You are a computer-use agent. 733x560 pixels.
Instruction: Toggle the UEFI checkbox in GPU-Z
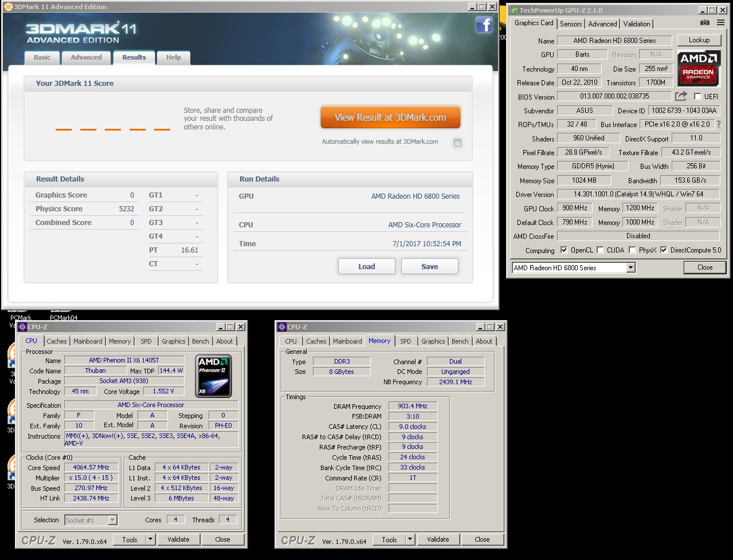697,96
